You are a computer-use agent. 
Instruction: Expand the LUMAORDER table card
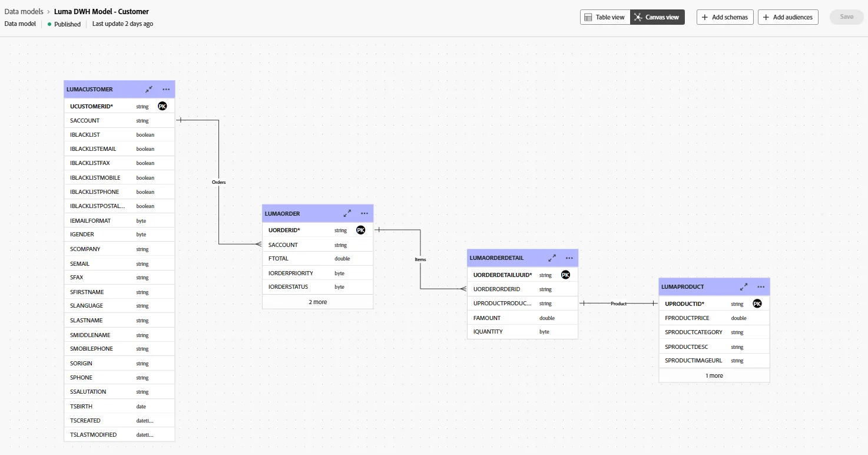pos(347,213)
